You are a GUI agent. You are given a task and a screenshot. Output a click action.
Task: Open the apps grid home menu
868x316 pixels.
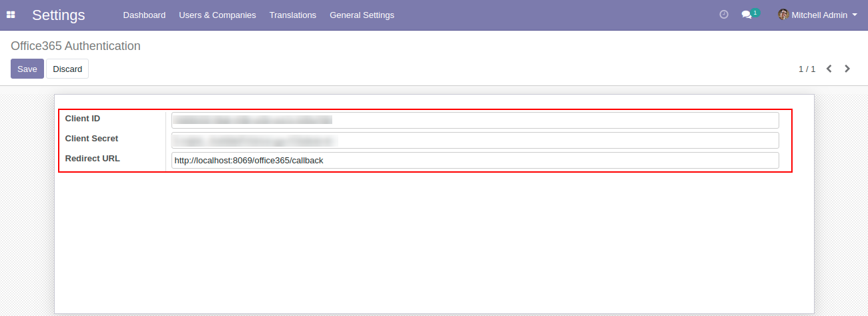point(11,15)
